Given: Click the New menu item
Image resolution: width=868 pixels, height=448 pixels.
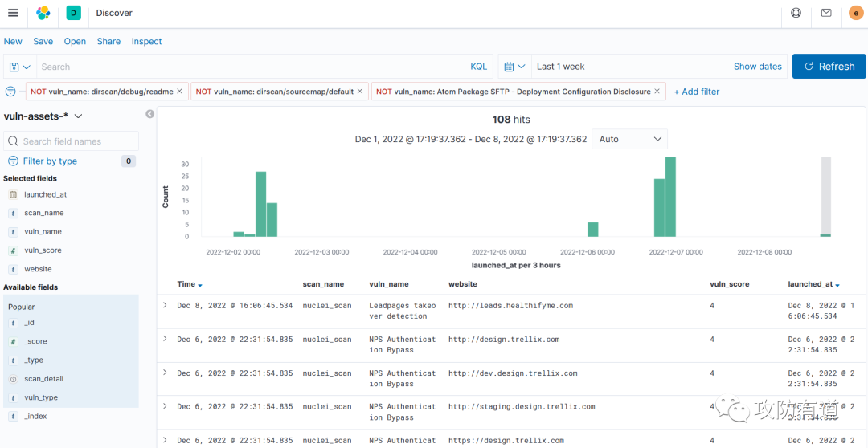Looking at the screenshot, I should (13, 42).
